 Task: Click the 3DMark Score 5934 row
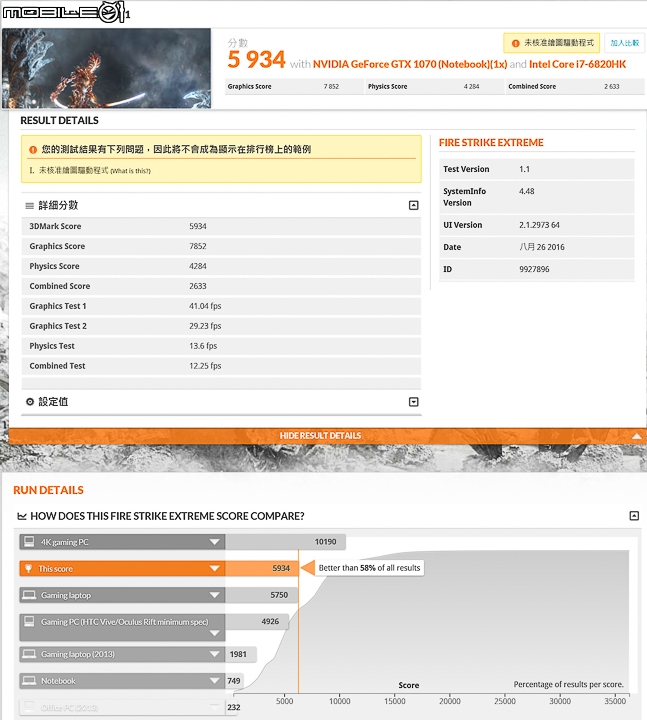point(221,226)
